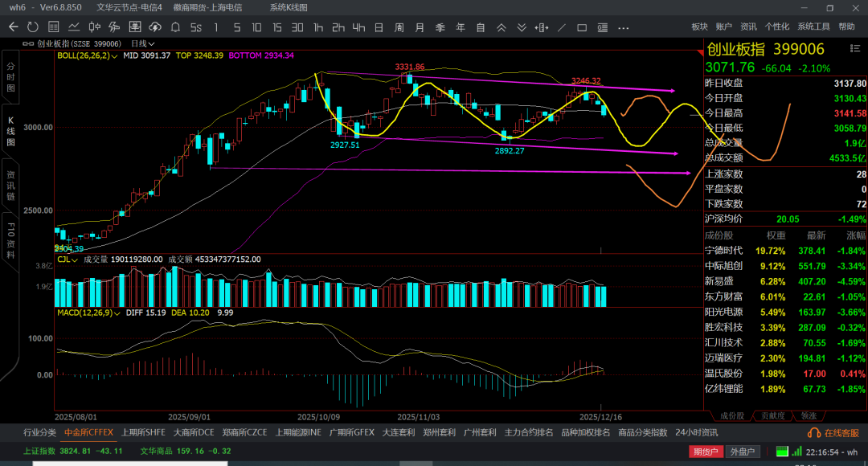Switch to the 期货户 account toggle
Screen dimensions: 868x466
tap(706, 452)
